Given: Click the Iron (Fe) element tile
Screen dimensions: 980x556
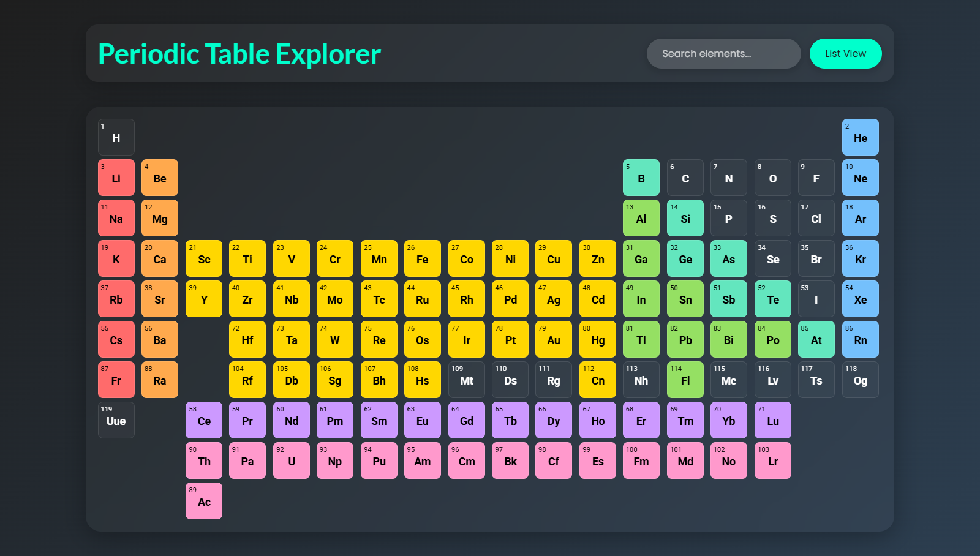Looking at the screenshot, I should [x=423, y=258].
